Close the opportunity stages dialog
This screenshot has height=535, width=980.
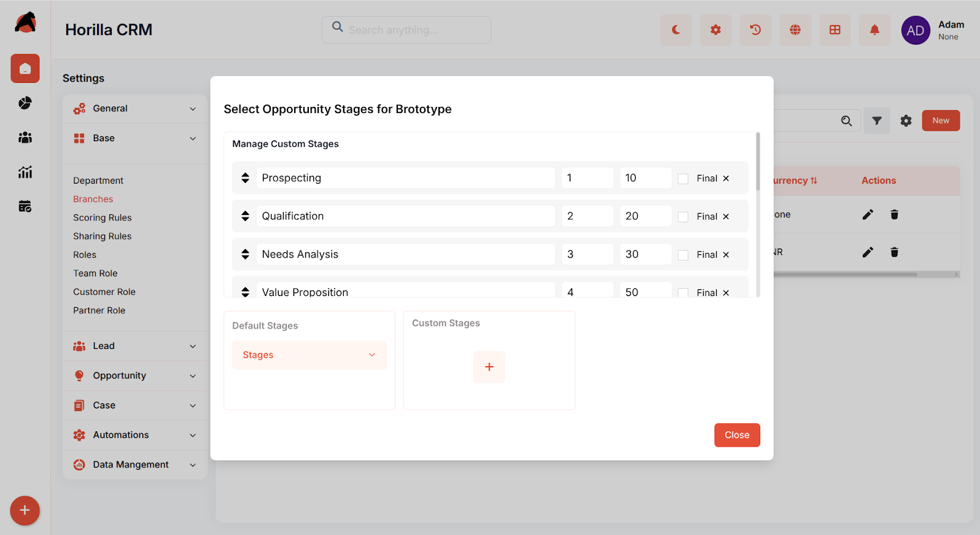[737, 435]
